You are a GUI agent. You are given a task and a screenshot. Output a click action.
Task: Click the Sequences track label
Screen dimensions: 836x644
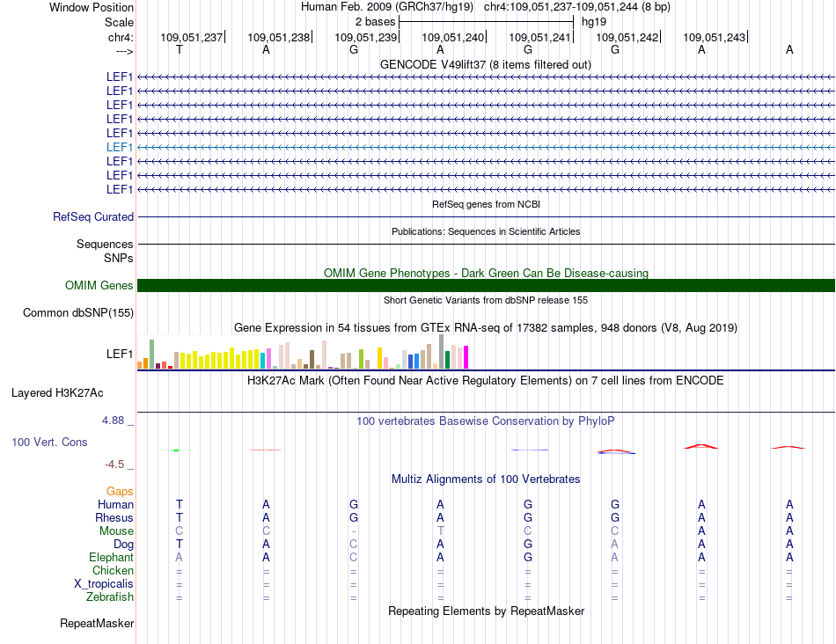[x=105, y=245]
